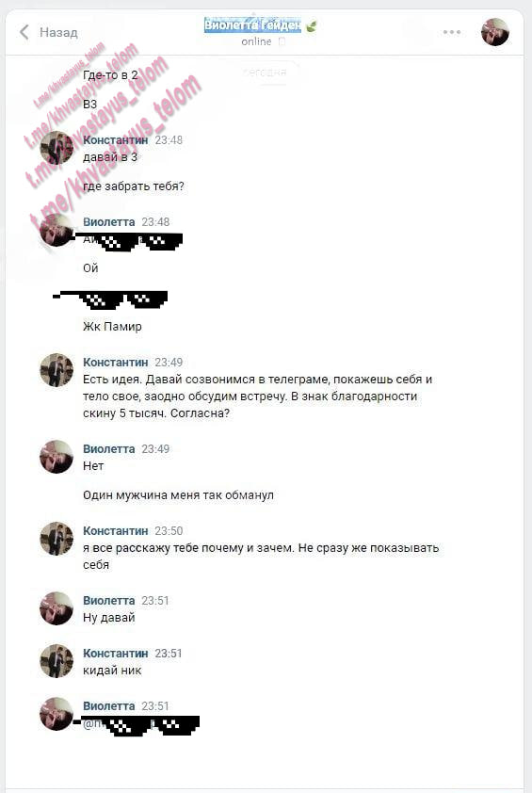Open Константин's name link at 23:49

115,362
